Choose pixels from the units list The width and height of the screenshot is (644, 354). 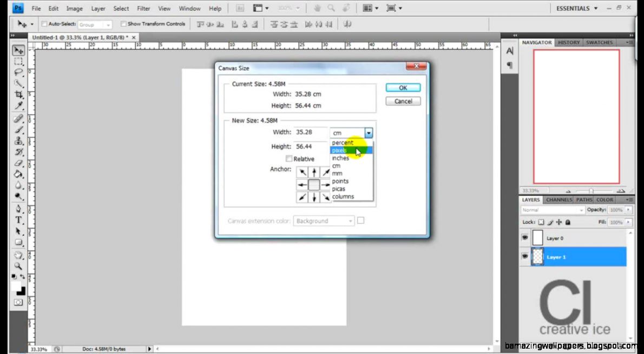[352, 151]
